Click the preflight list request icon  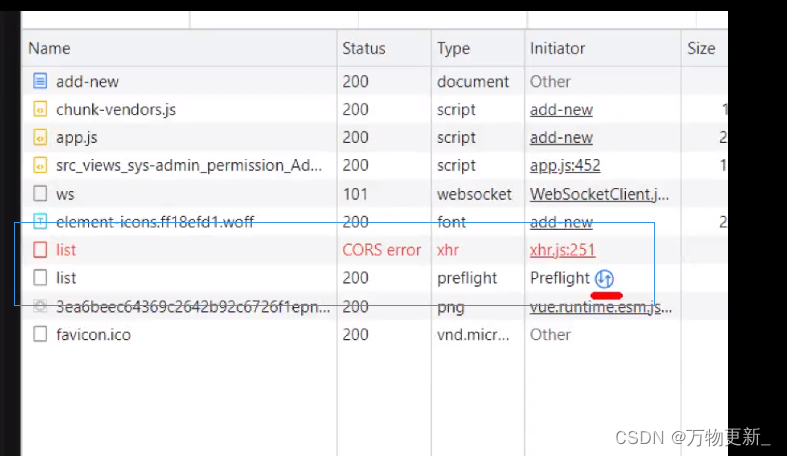(x=40, y=277)
